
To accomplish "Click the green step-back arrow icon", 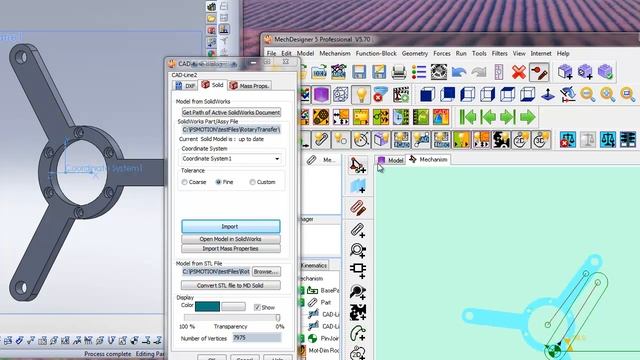I will click(x=488, y=117).
